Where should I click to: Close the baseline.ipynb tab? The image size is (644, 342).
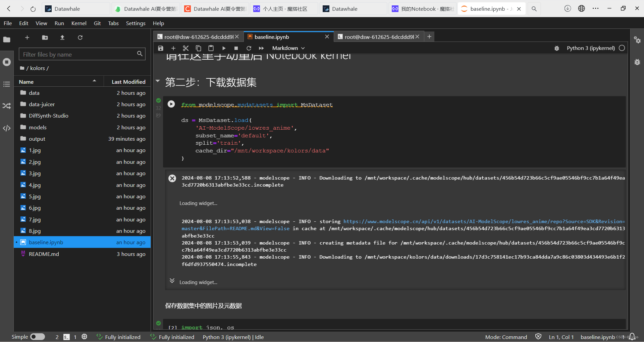tap(327, 37)
